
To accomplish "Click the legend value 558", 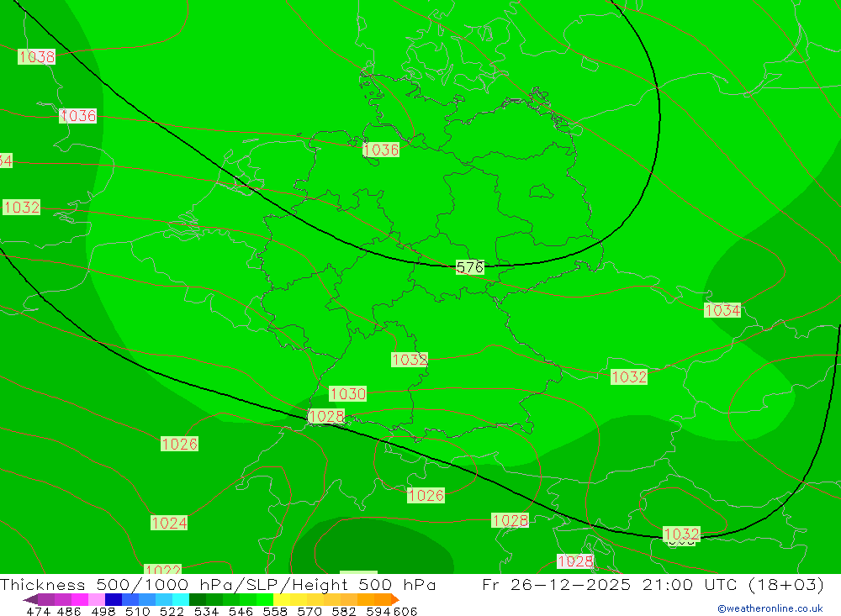I will click(x=275, y=611).
